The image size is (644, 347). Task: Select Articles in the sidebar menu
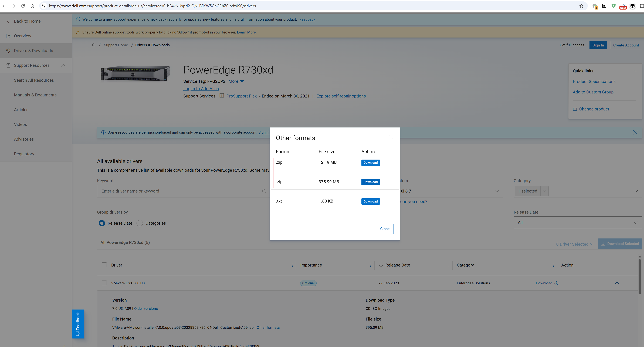(x=21, y=109)
